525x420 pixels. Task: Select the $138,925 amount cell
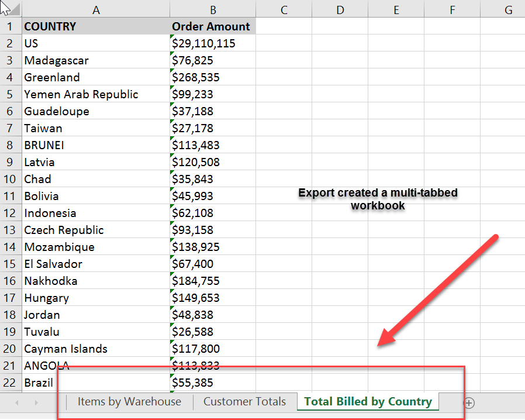point(213,247)
